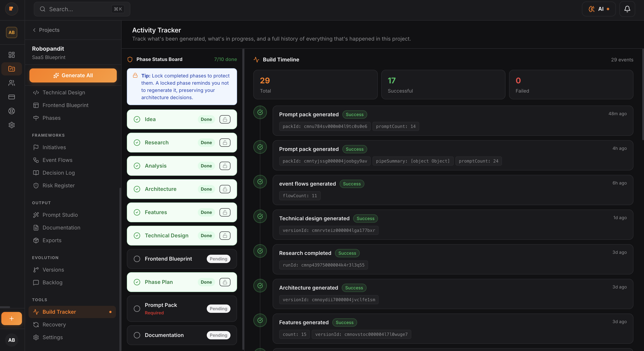This screenshot has height=351, width=644.
Task: Open Prompt Studio in sidebar
Action: pos(60,215)
